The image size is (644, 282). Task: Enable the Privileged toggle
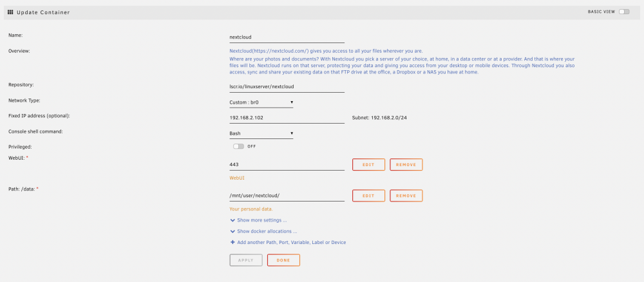coord(238,146)
